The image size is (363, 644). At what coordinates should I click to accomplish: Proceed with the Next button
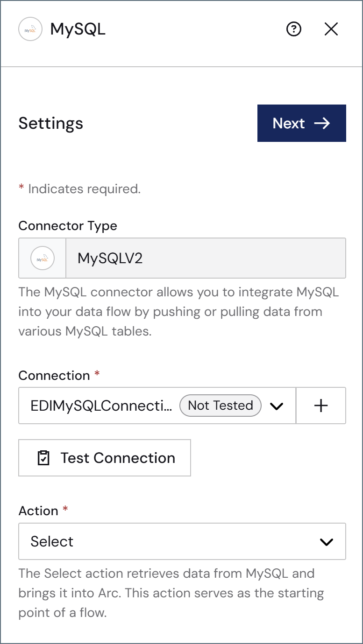pyautogui.click(x=302, y=123)
